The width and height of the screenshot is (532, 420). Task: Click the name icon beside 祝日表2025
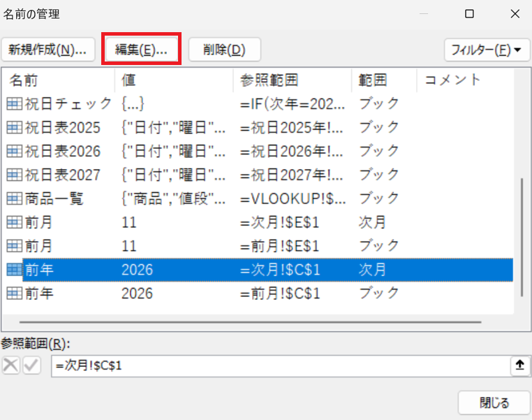13,127
